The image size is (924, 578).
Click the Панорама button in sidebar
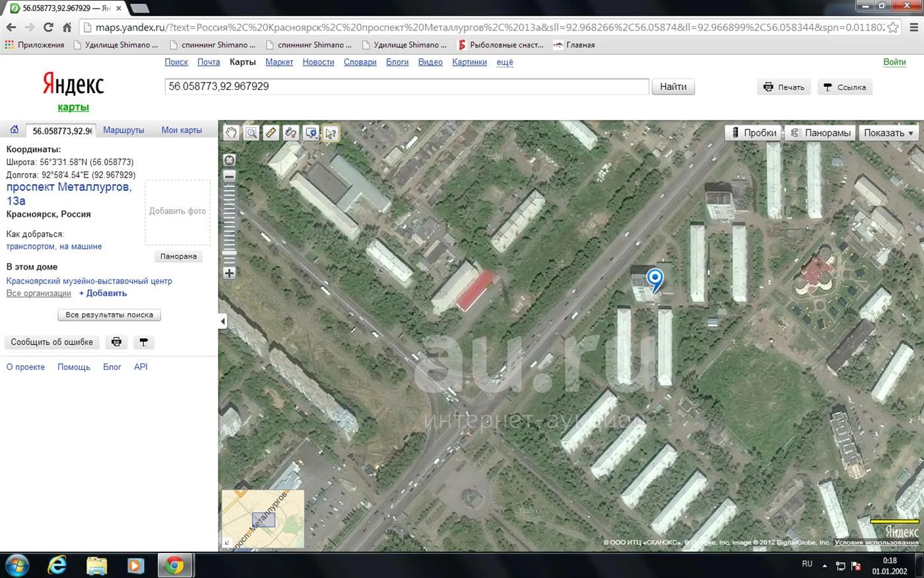[x=178, y=256]
